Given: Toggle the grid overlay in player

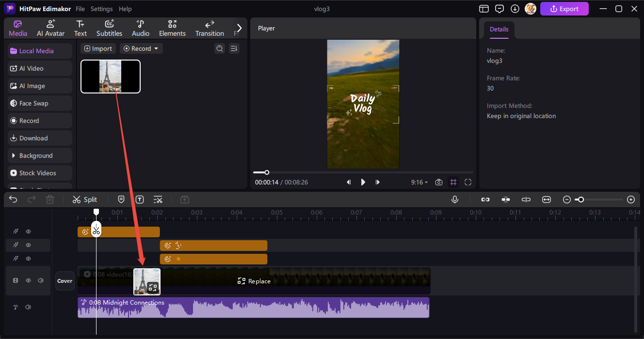Looking at the screenshot, I should [x=453, y=182].
